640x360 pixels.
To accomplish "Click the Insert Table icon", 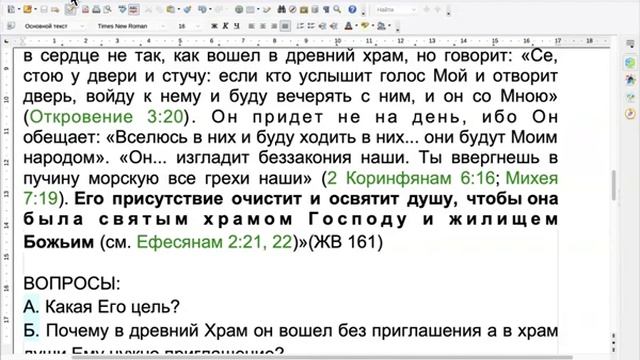I will [x=250, y=9].
